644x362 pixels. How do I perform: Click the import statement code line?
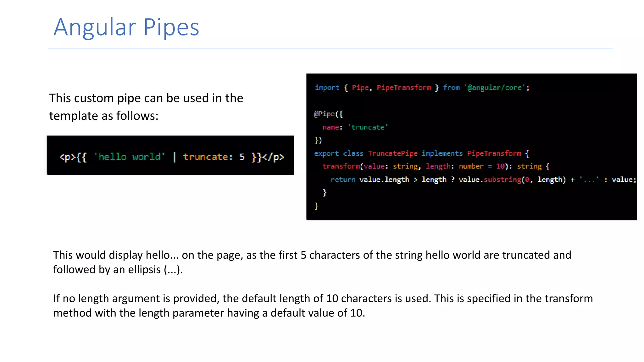(x=422, y=88)
